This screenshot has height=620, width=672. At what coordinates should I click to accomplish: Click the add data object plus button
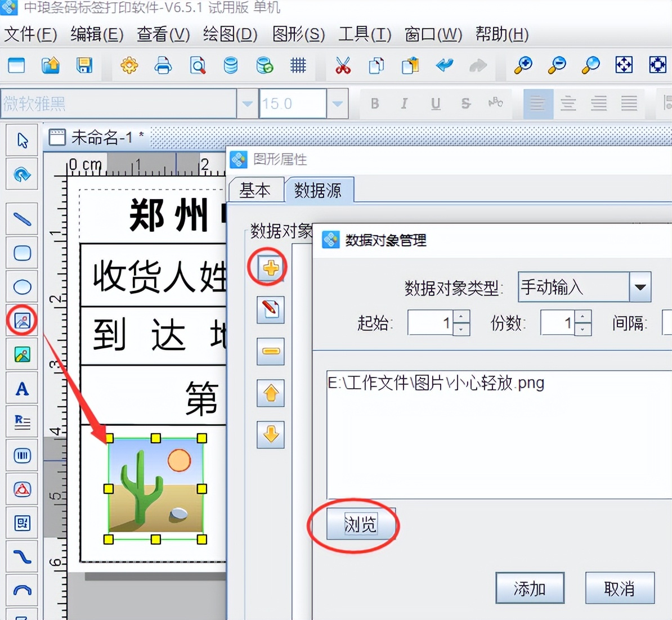[x=270, y=268]
